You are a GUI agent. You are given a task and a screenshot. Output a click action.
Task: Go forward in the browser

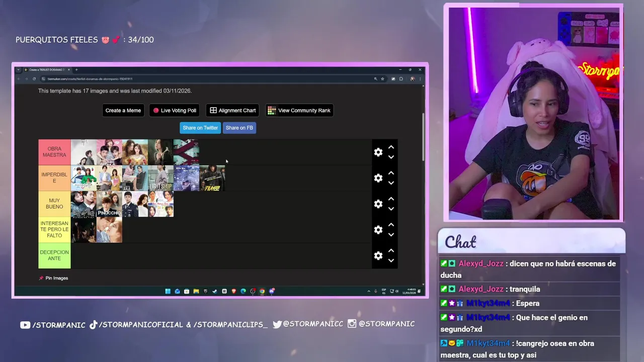26,78
